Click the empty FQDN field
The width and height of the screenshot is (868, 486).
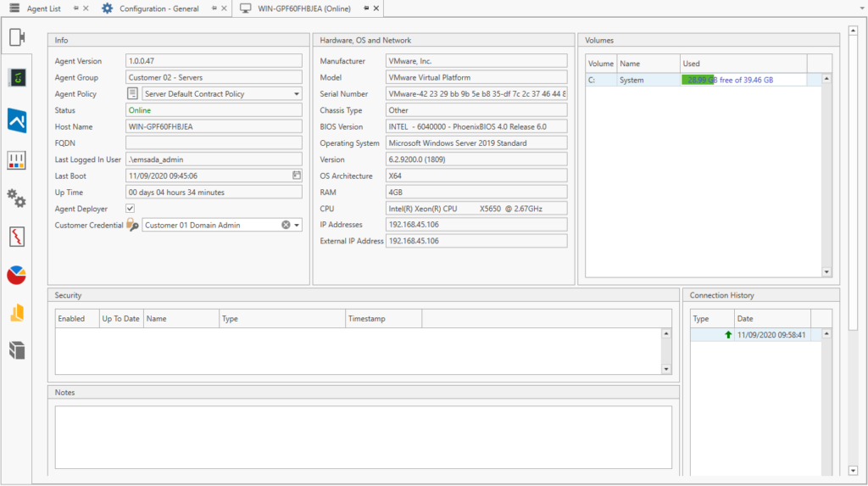(214, 143)
